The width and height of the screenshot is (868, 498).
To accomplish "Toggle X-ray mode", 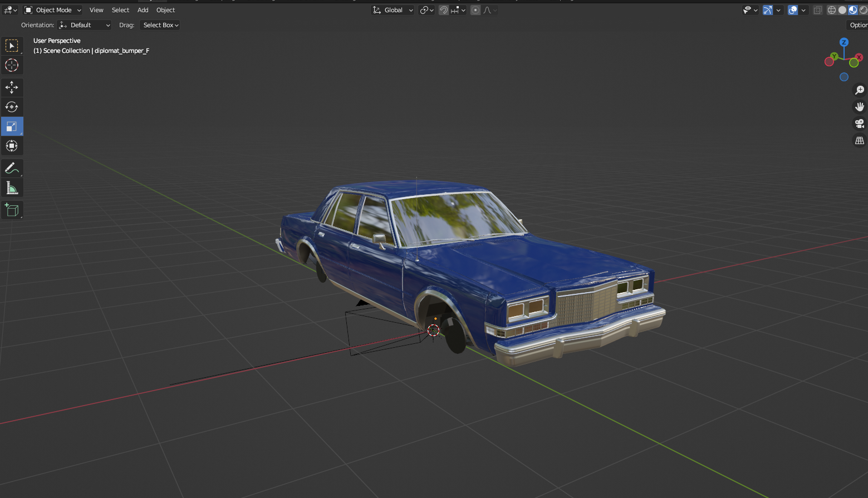I will [x=817, y=10].
